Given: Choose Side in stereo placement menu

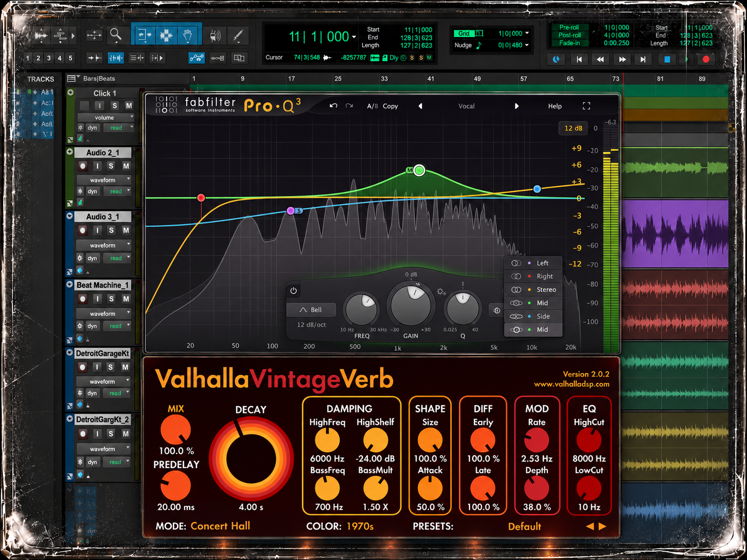Looking at the screenshot, I should pos(533,317).
